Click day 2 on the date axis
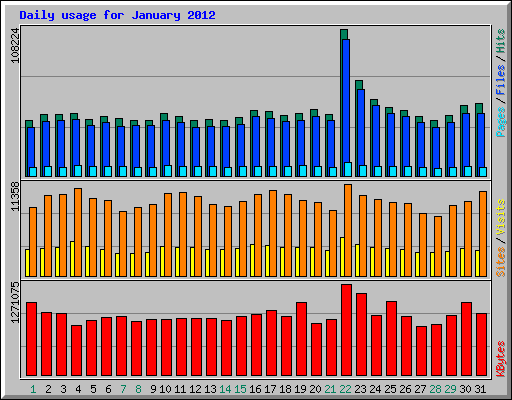 coord(48,389)
